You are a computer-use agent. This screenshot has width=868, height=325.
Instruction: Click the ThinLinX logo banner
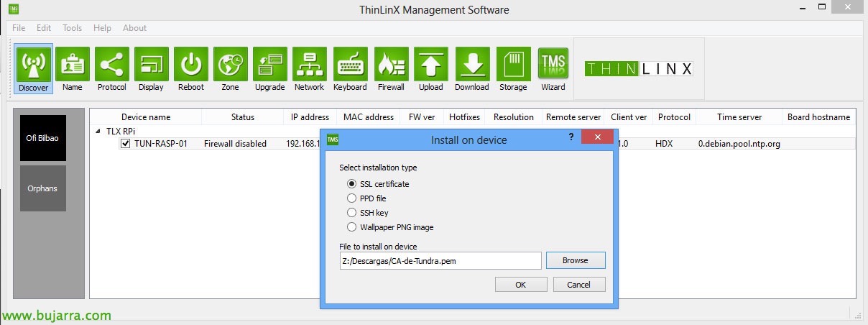click(x=639, y=69)
